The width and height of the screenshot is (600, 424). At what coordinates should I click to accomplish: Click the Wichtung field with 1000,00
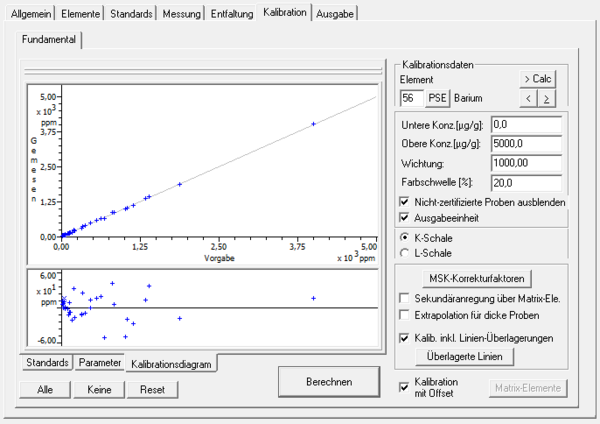(526, 163)
